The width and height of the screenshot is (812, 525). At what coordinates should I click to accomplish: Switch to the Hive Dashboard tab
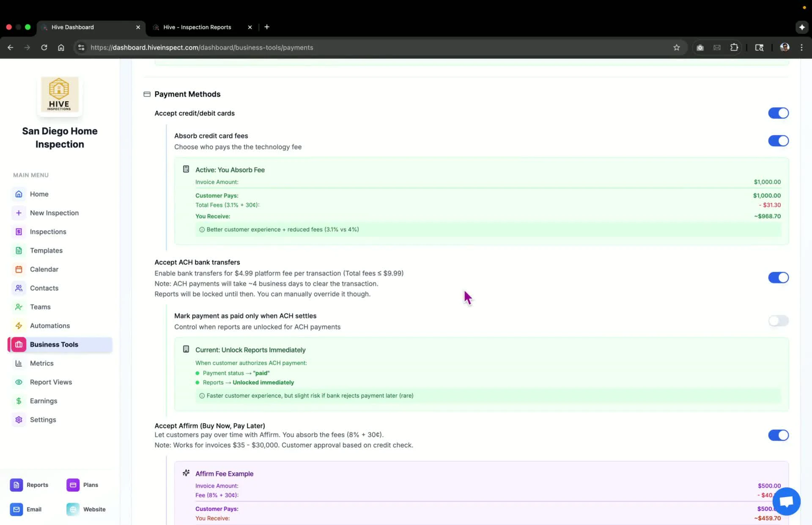point(91,27)
